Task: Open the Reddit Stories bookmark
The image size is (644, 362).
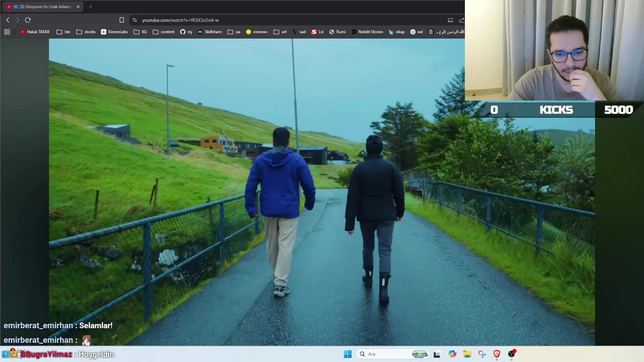Action: pyautogui.click(x=367, y=32)
